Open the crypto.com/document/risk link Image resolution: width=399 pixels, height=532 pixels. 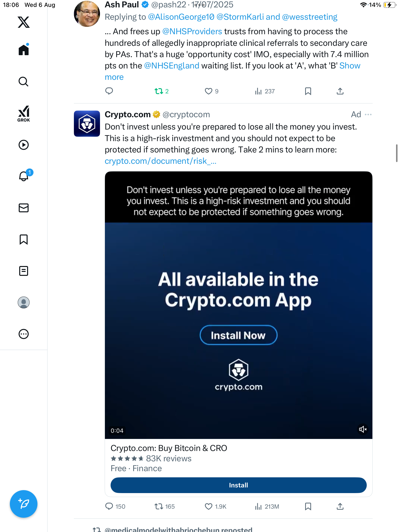click(160, 161)
